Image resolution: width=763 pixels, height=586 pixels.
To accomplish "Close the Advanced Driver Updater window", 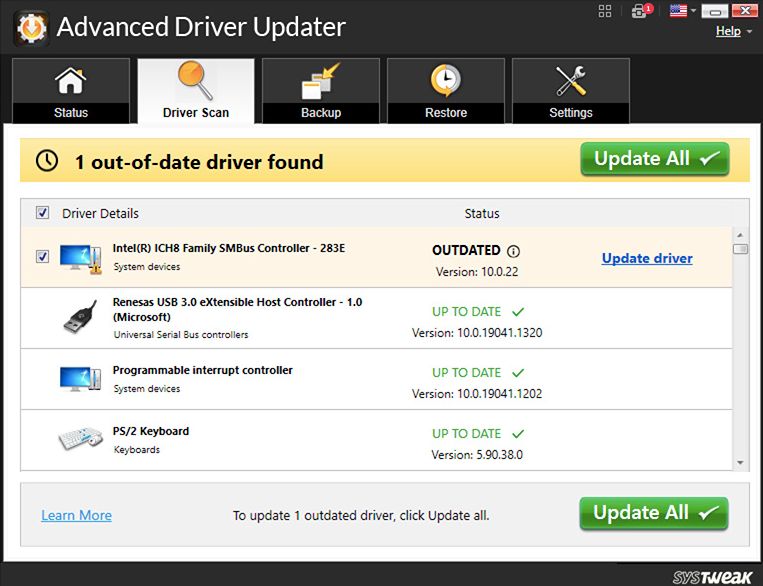I will (745, 11).
